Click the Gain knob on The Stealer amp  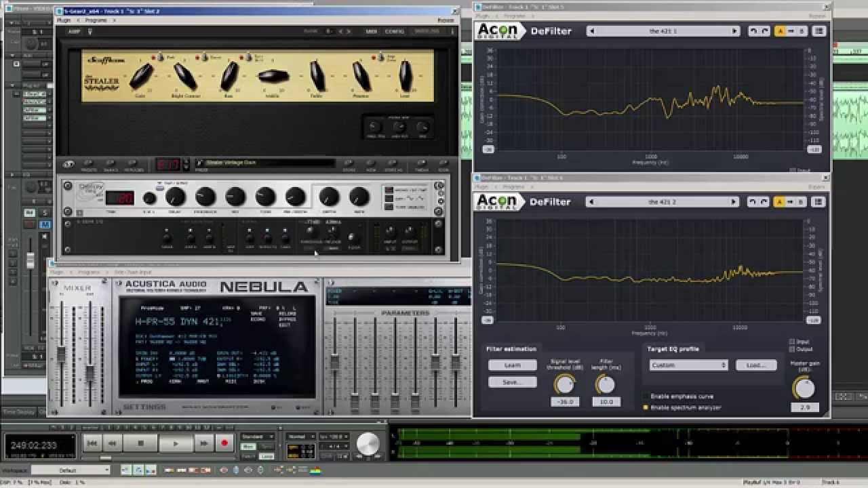(141, 76)
